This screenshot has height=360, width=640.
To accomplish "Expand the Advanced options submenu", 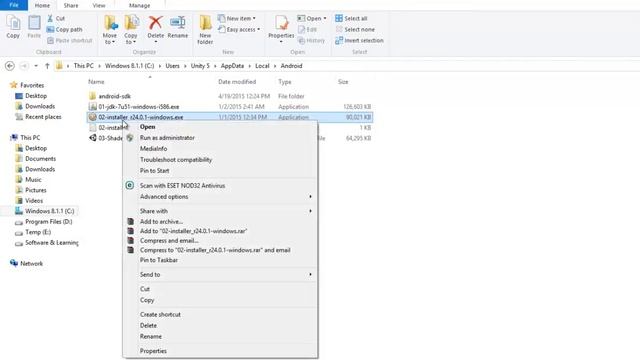I will [x=220, y=197].
